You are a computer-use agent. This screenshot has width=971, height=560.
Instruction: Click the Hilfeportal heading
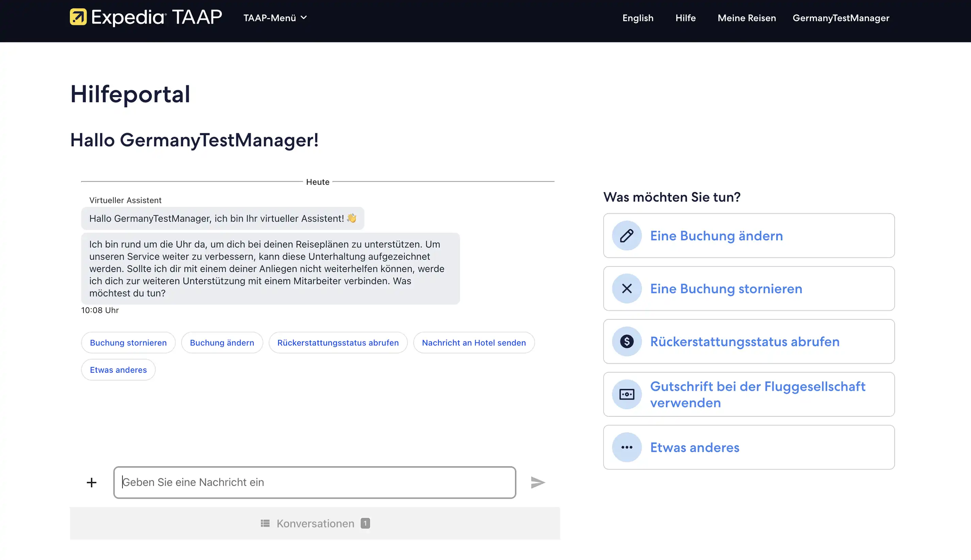[x=130, y=94]
